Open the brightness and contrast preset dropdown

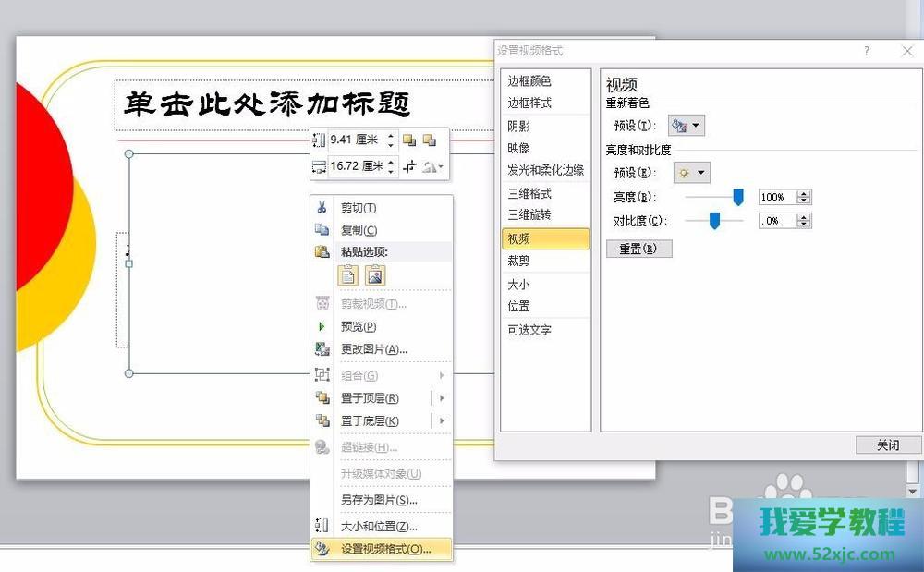click(x=692, y=173)
